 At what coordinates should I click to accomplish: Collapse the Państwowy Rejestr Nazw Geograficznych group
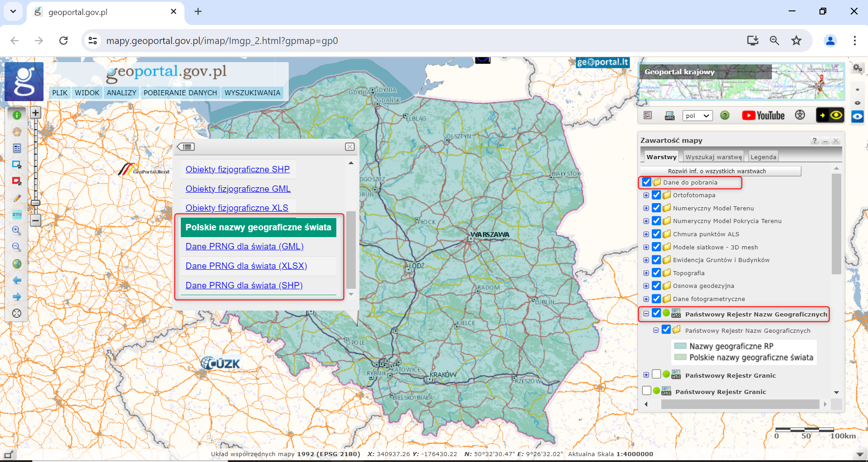646,314
